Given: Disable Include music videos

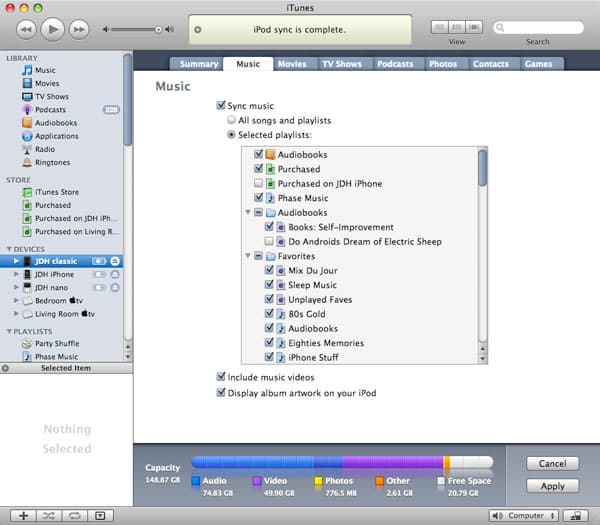Looking at the screenshot, I should pyautogui.click(x=221, y=378).
